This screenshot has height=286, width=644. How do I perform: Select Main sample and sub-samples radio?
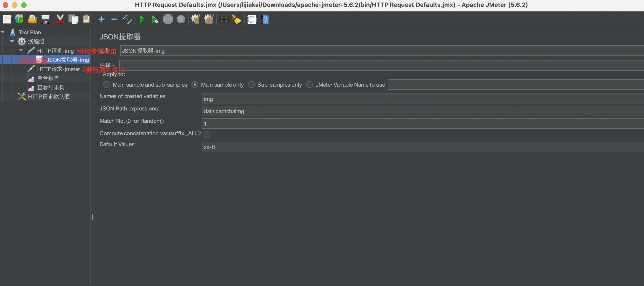click(x=107, y=85)
